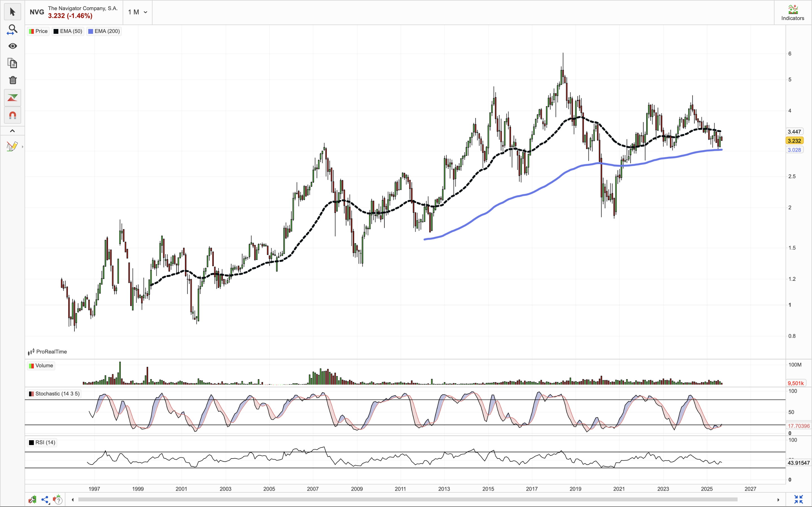812x507 pixels.
Task: Click the copy objects documents icon
Action: click(12, 63)
